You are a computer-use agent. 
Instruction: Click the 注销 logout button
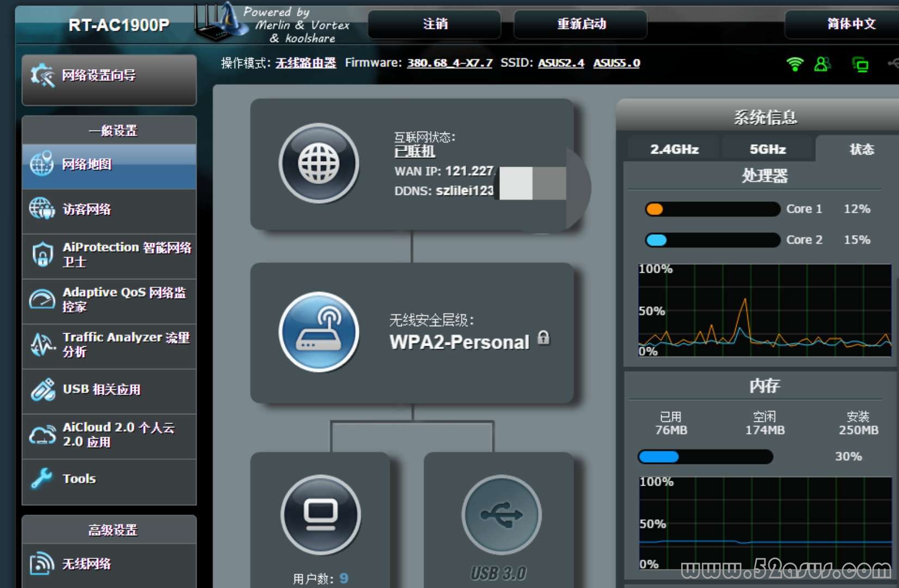pyautogui.click(x=435, y=24)
